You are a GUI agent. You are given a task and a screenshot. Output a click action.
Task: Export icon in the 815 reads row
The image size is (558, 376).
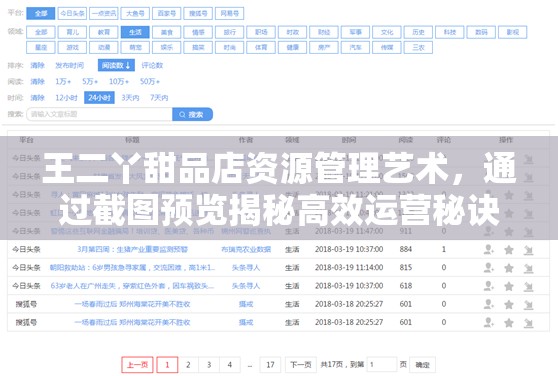pyautogui.click(x=528, y=268)
